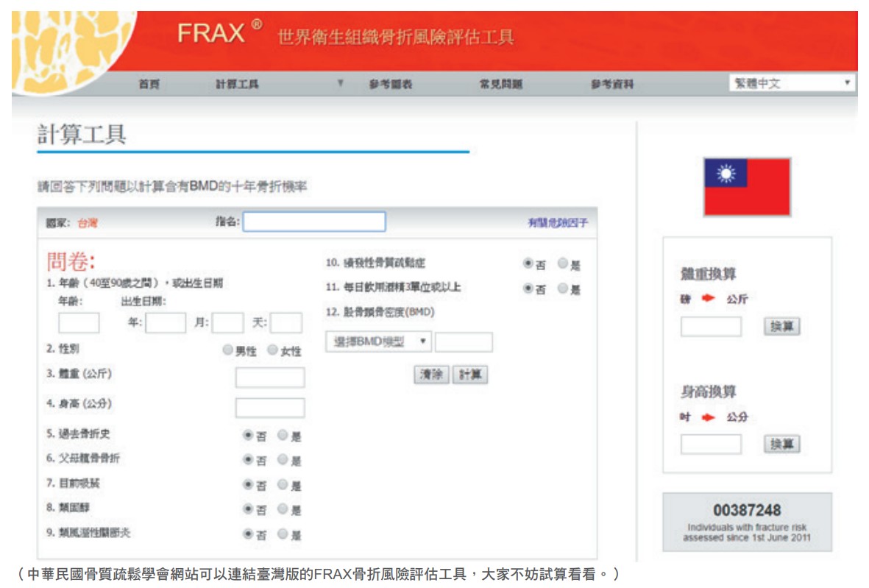Select 是 for 類風濕性關節炎
The image size is (869, 588).
click(x=282, y=534)
